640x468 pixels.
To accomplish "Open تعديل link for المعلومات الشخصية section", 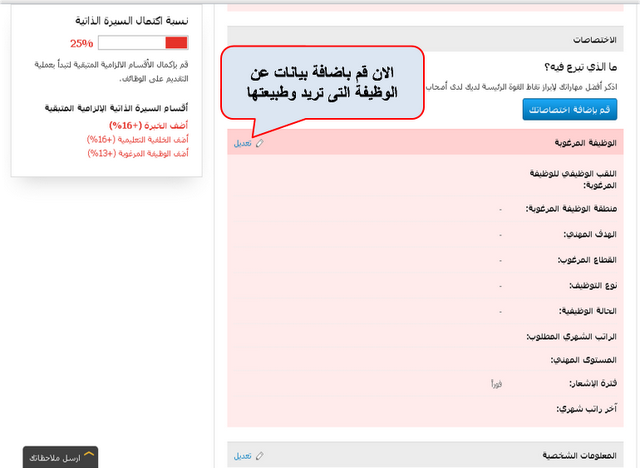I will pyautogui.click(x=242, y=456).
